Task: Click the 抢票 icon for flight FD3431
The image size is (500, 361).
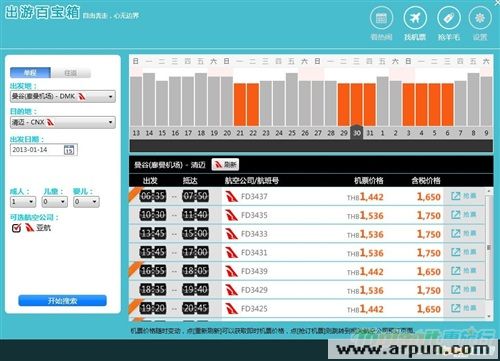Action: [x=464, y=252]
